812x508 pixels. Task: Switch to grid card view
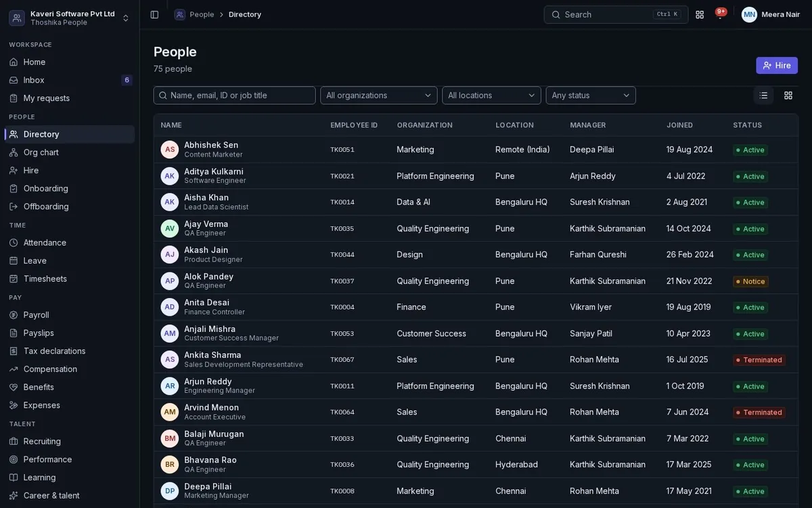(788, 96)
